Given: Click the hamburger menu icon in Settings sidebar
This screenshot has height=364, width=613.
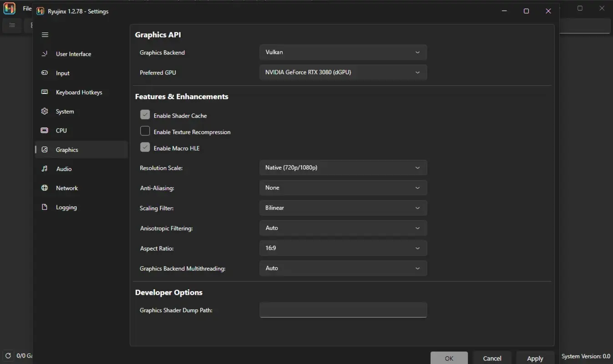Looking at the screenshot, I should pos(45,35).
